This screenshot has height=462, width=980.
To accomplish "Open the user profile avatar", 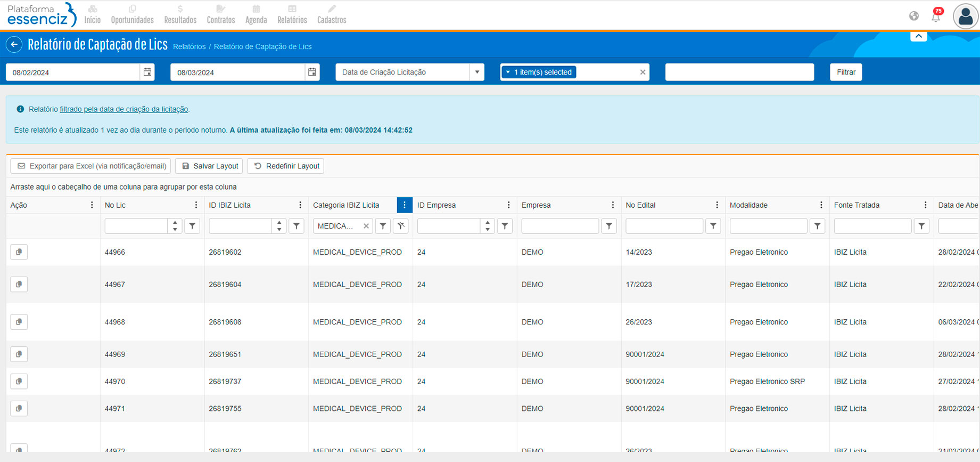I will tap(965, 17).
